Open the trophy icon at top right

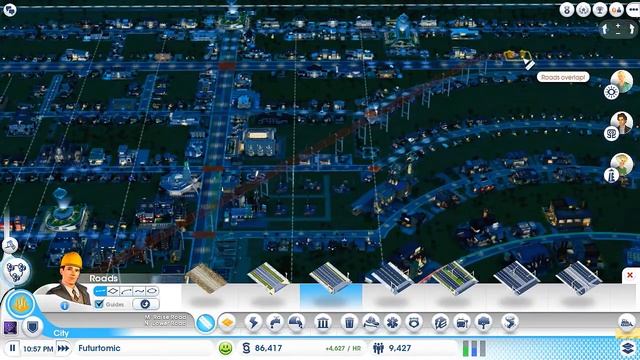point(600,9)
